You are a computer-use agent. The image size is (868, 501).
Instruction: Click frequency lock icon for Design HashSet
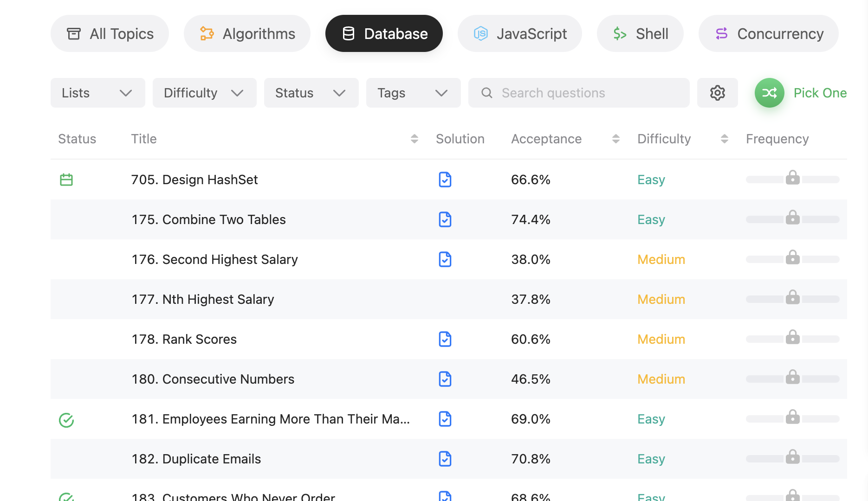coord(792,177)
